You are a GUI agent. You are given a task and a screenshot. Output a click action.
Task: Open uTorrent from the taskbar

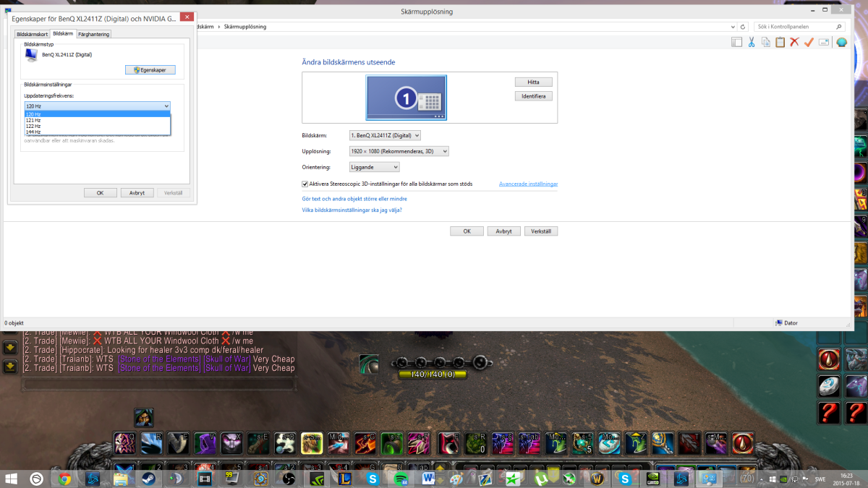point(541,479)
